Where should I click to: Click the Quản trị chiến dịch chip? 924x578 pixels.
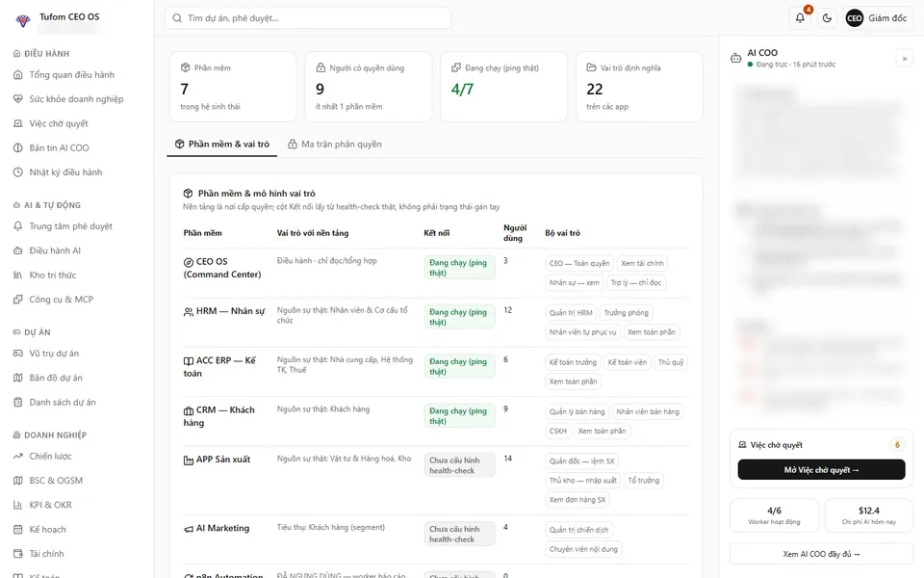click(578, 530)
